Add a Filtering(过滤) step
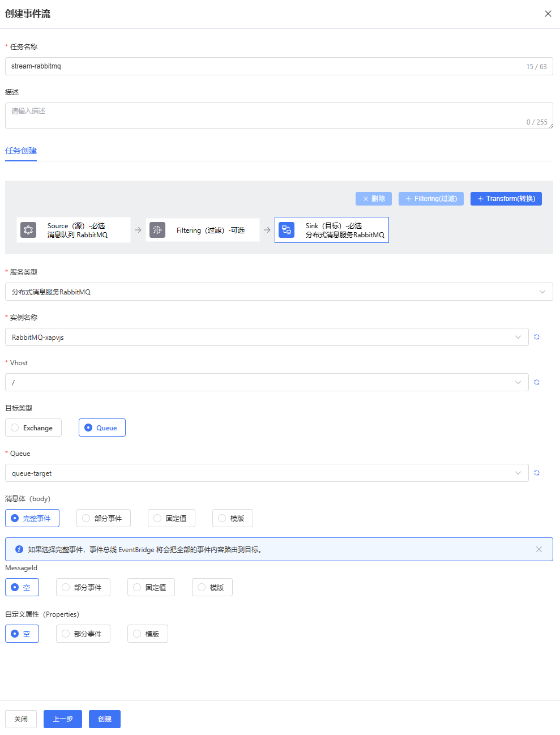The height and width of the screenshot is (735, 560). click(431, 199)
